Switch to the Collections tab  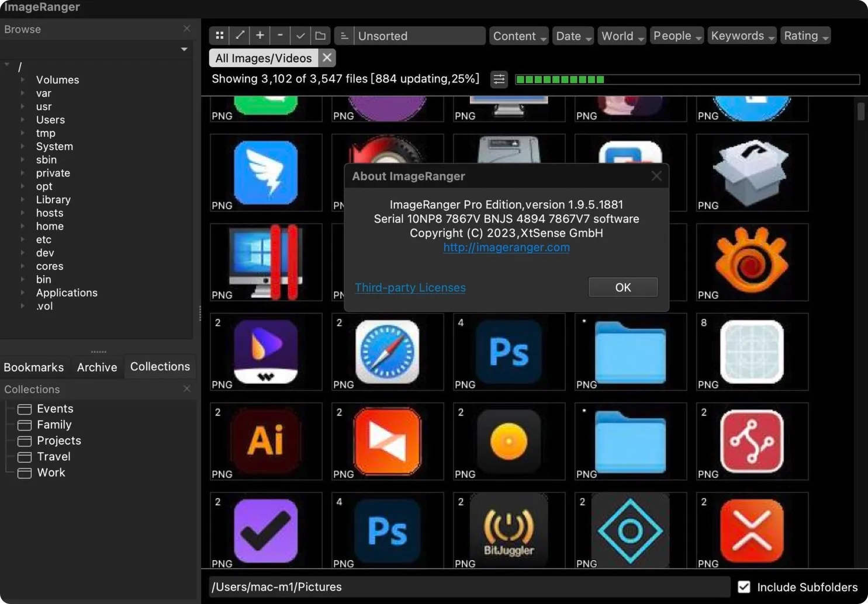(x=160, y=366)
